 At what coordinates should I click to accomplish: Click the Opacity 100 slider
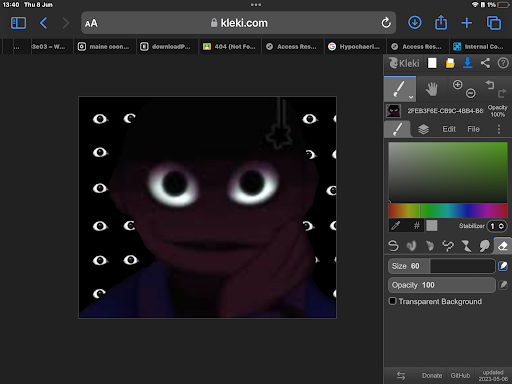[x=442, y=285]
